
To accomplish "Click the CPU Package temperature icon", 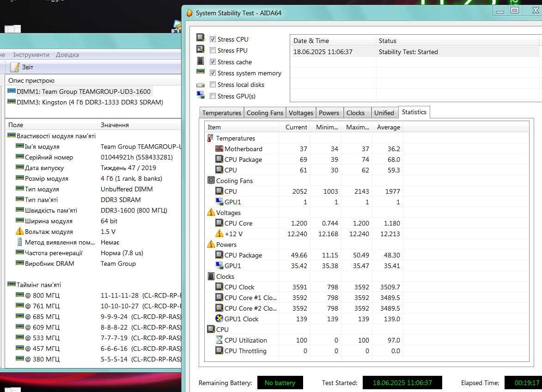I will click(219, 159).
